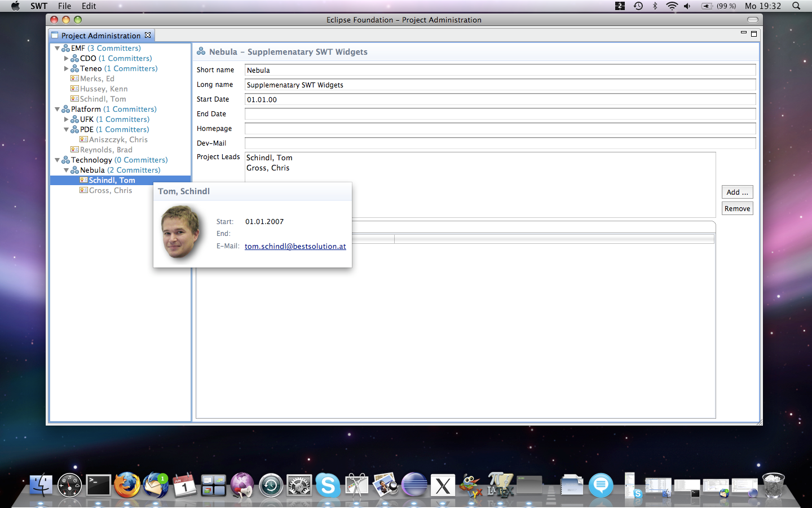812x508 pixels.
Task: Expand the UFK project node
Action: pyautogui.click(x=66, y=120)
